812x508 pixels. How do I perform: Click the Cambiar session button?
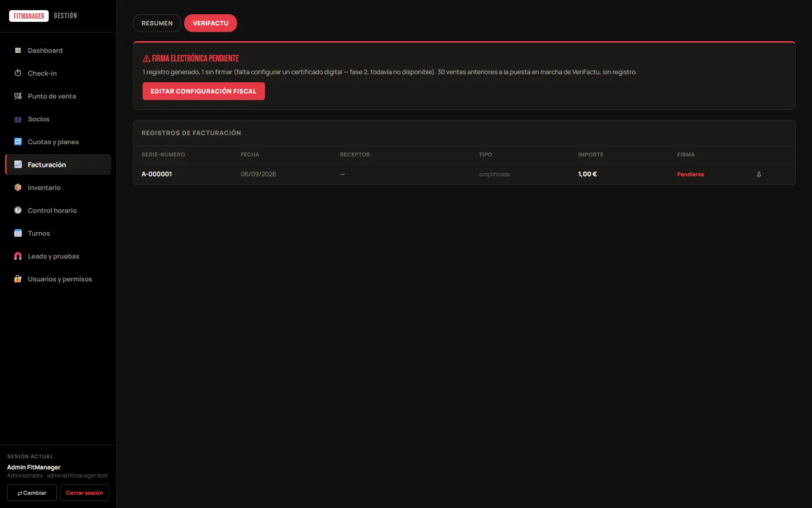click(32, 493)
